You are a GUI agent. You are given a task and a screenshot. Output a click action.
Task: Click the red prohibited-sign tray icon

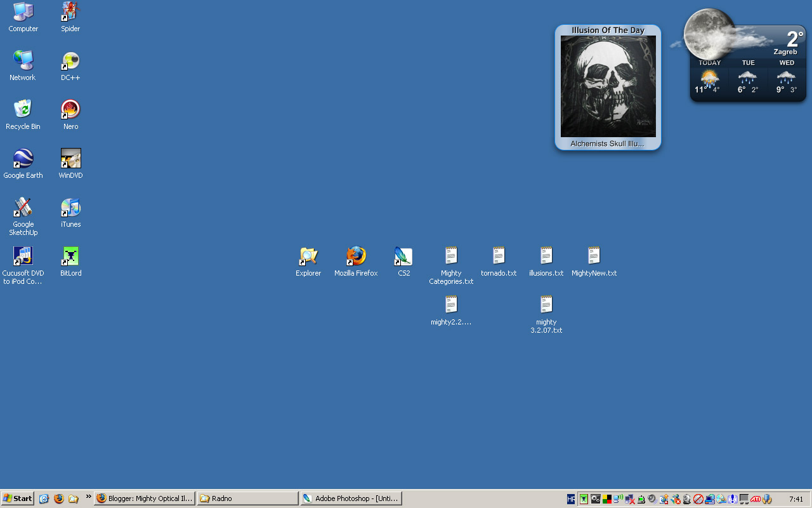(698, 499)
